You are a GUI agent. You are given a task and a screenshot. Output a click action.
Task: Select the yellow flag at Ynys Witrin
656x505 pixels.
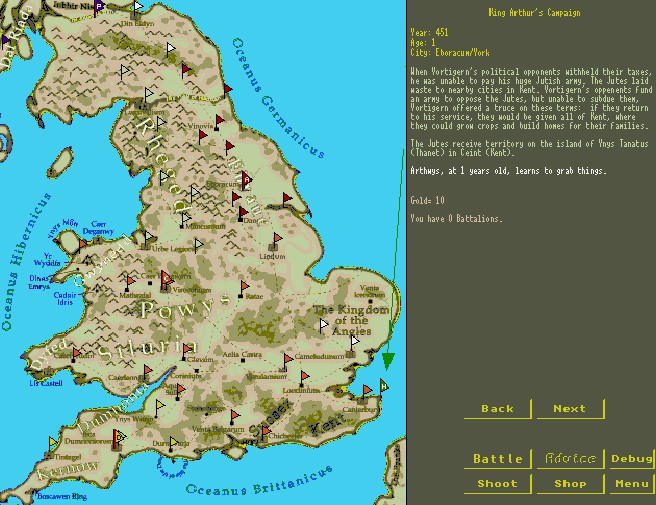[160, 407]
